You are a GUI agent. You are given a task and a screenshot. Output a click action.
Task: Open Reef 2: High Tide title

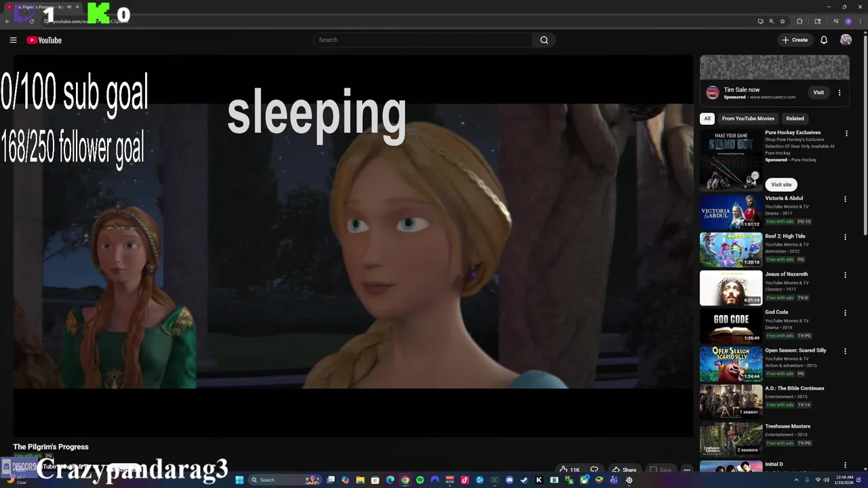(x=785, y=237)
